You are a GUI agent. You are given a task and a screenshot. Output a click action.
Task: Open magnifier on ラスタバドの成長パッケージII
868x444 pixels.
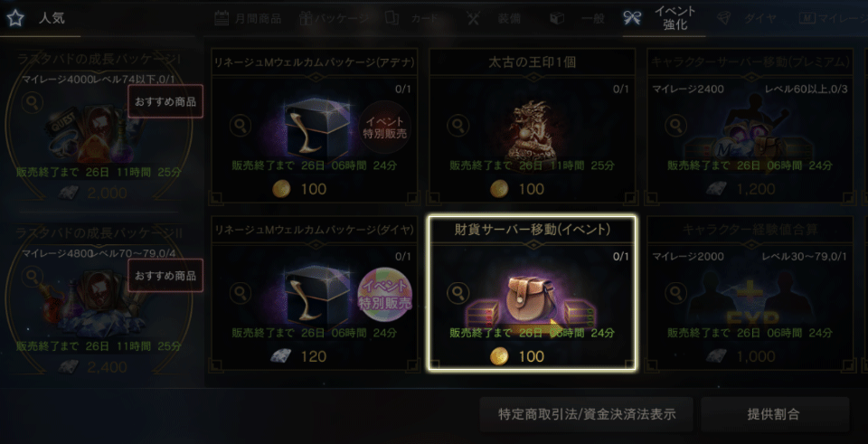coord(33,278)
